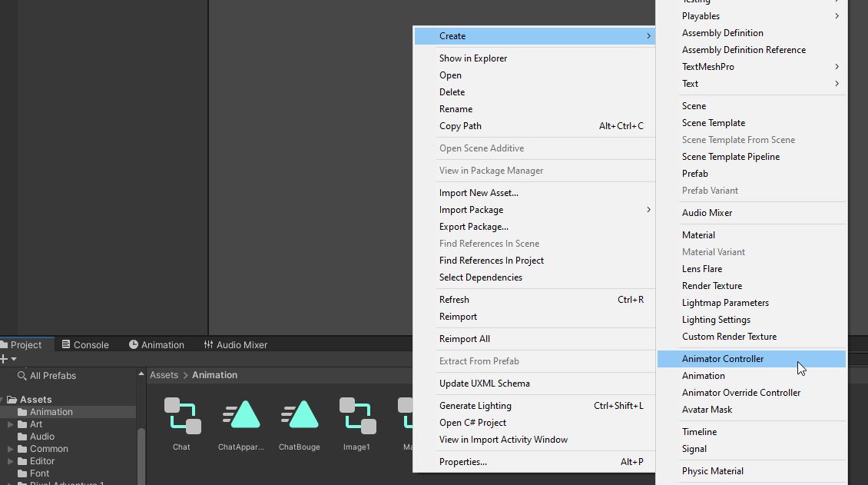The height and width of the screenshot is (485, 868).
Task: Open the Chat animator controller asset
Action: [182, 416]
